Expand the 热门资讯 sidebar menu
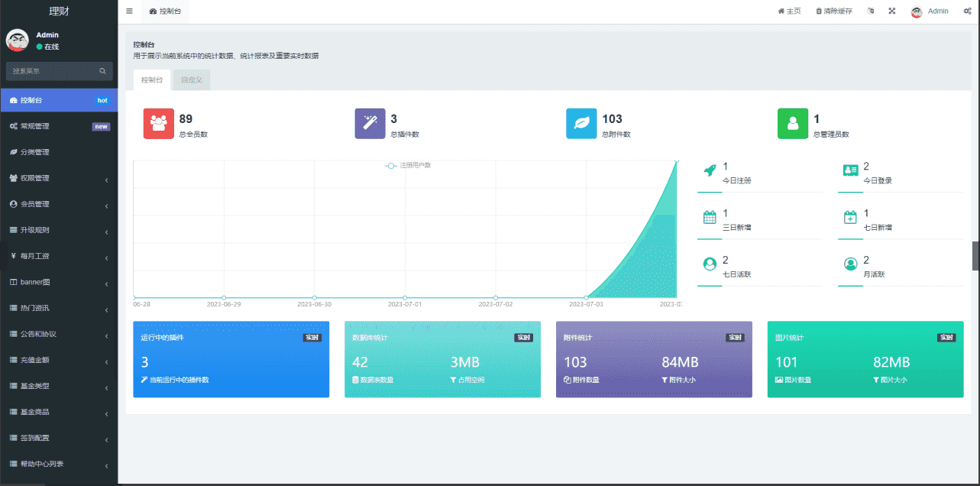 [59, 308]
